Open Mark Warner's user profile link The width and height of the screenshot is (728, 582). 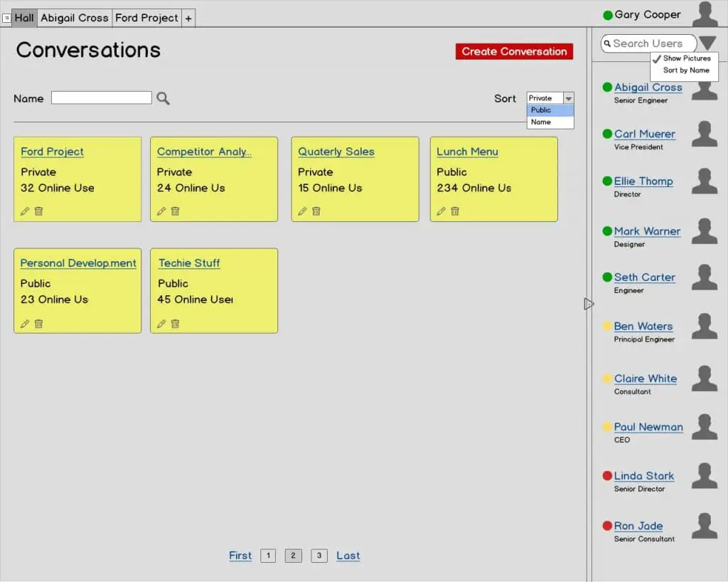point(647,231)
